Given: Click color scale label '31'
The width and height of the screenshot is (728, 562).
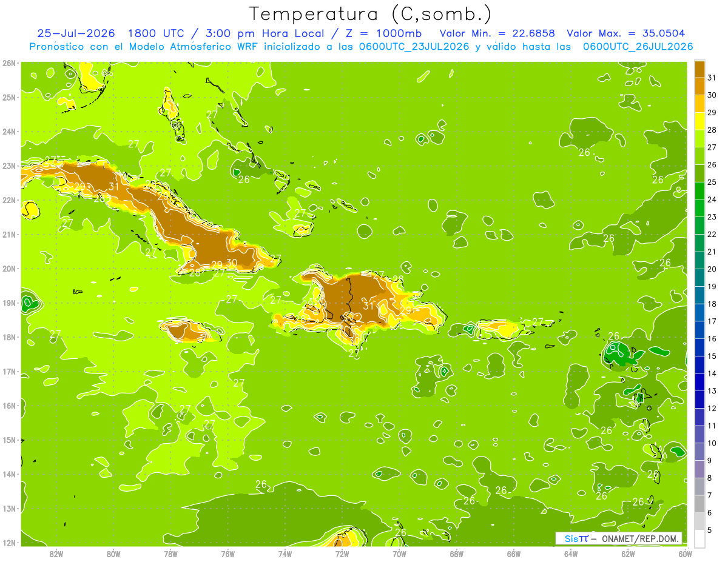Looking at the screenshot, I should (x=712, y=78).
